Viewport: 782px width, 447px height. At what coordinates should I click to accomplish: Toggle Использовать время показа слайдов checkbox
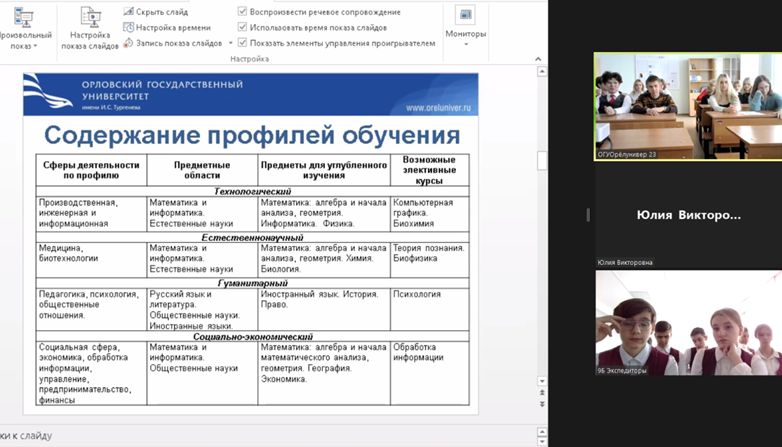243,28
